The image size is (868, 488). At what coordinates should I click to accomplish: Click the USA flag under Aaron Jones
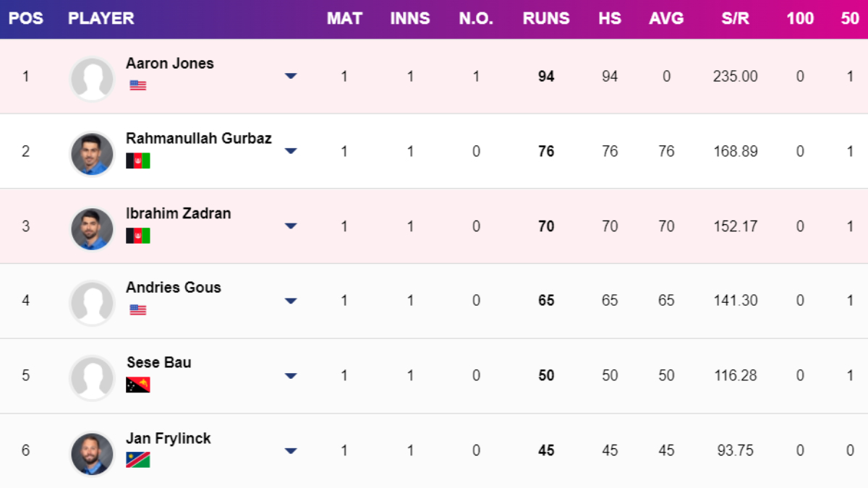coord(137,85)
